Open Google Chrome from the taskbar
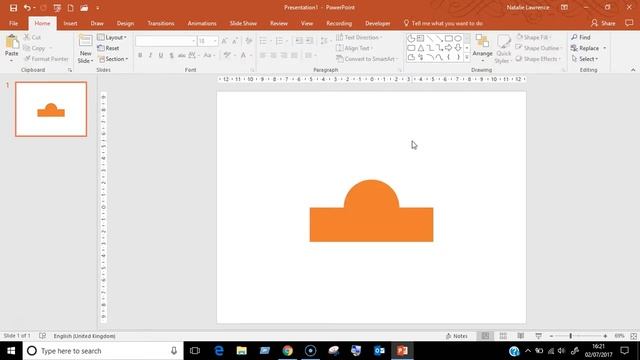 tap(287, 351)
